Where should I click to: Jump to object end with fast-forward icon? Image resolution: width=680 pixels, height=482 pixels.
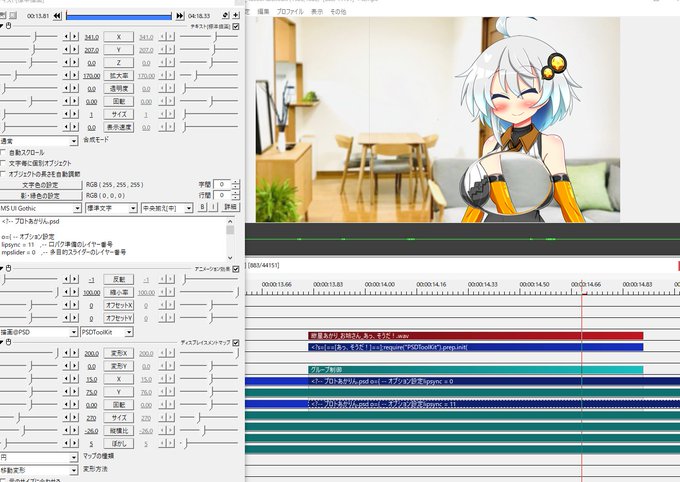[180, 16]
